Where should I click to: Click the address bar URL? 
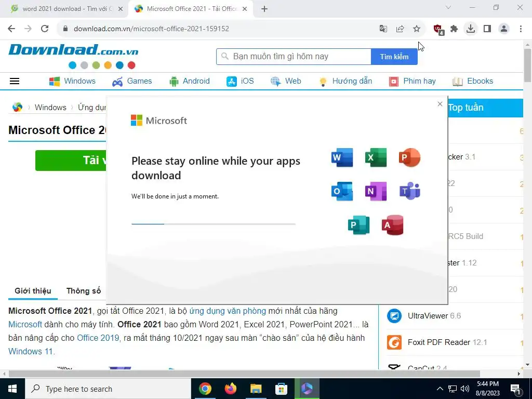pos(151,29)
